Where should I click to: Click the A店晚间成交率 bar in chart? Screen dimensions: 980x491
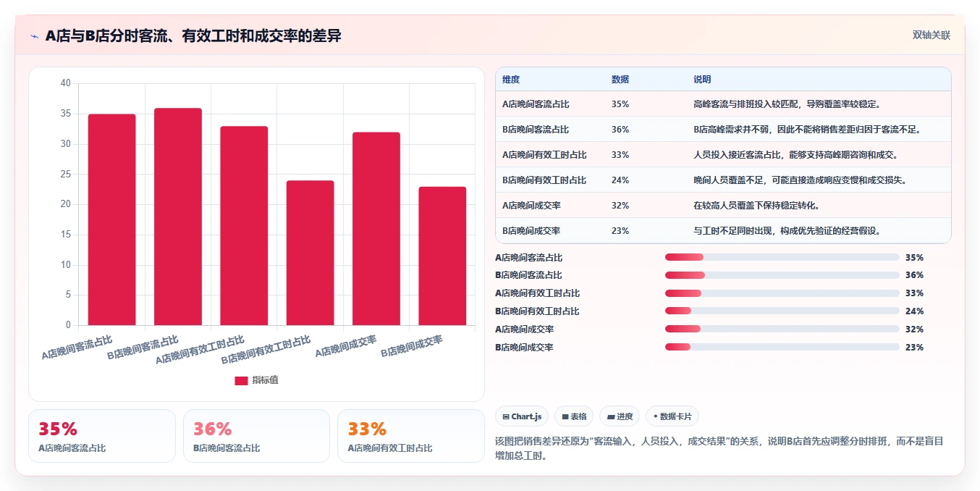pos(376,229)
